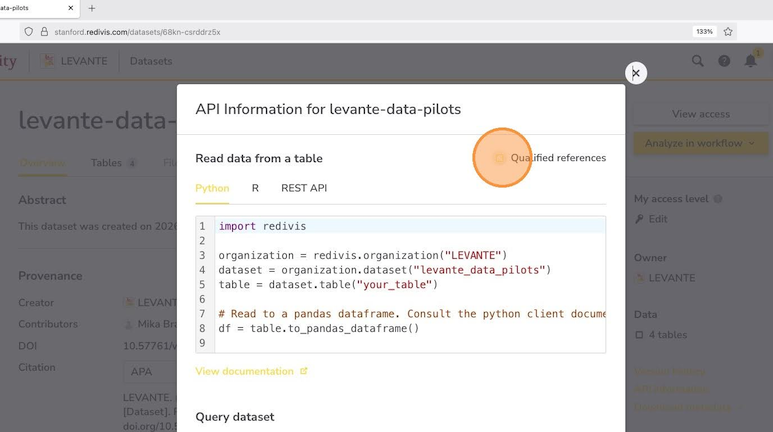Open the Datasets navigation item
Screen dimensions: 773x432
(151, 61)
